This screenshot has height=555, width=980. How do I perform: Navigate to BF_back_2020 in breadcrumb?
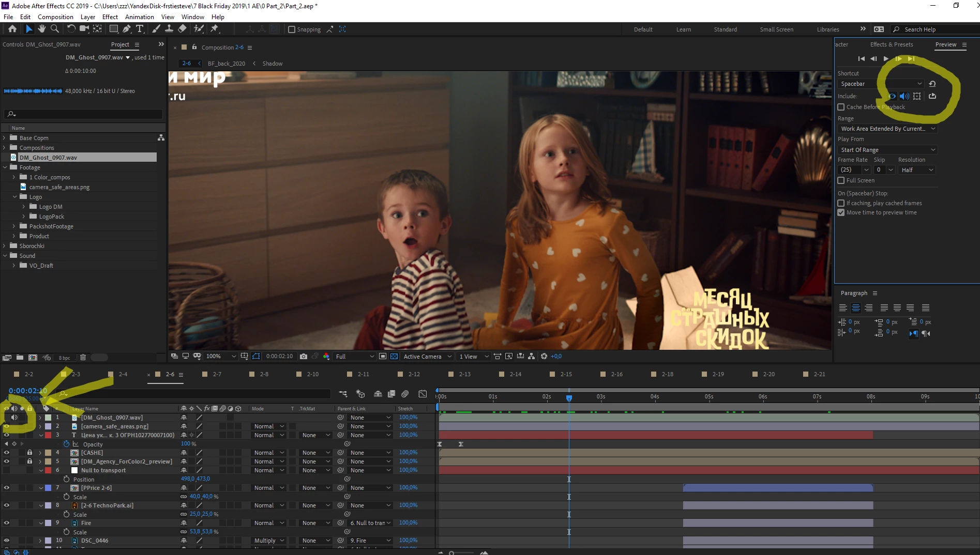click(x=227, y=64)
